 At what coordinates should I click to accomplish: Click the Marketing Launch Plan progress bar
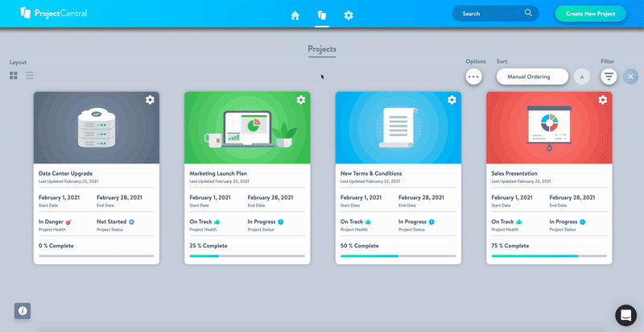click(x=247, y=256)
